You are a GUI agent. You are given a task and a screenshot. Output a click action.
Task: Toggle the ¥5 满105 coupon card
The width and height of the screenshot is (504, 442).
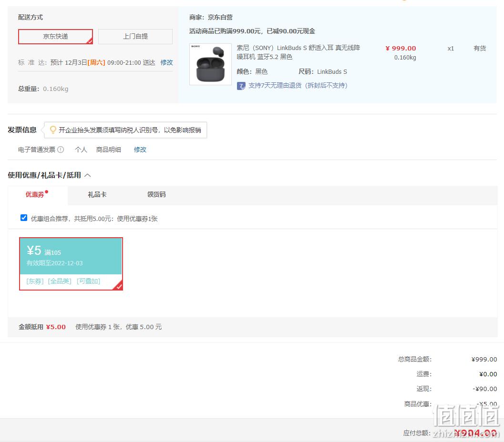coord(71,264)
